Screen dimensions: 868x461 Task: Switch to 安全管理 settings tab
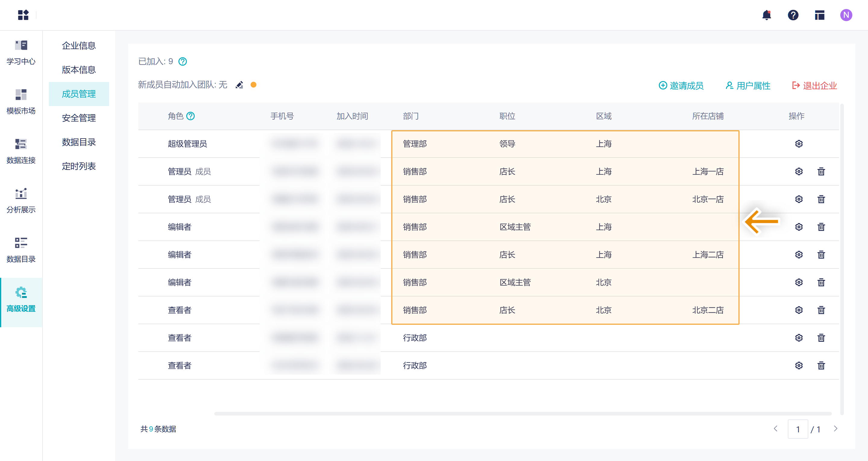point(79,118)
